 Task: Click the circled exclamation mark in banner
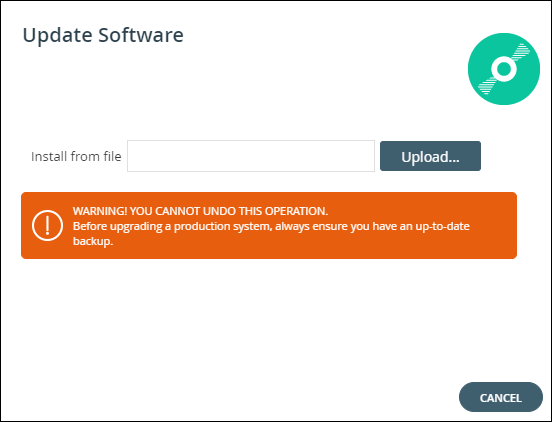coord(48,226)
